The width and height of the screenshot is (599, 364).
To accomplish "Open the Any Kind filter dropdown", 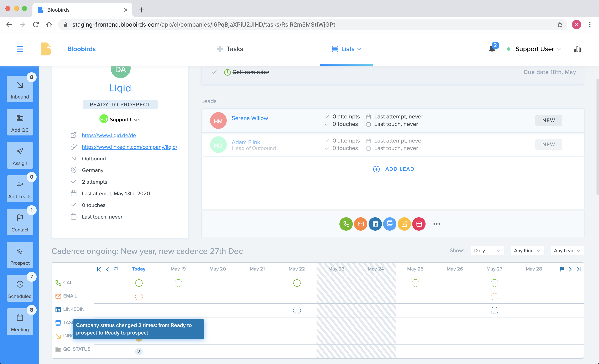I will pyautogui.click(x=527, y=251).
